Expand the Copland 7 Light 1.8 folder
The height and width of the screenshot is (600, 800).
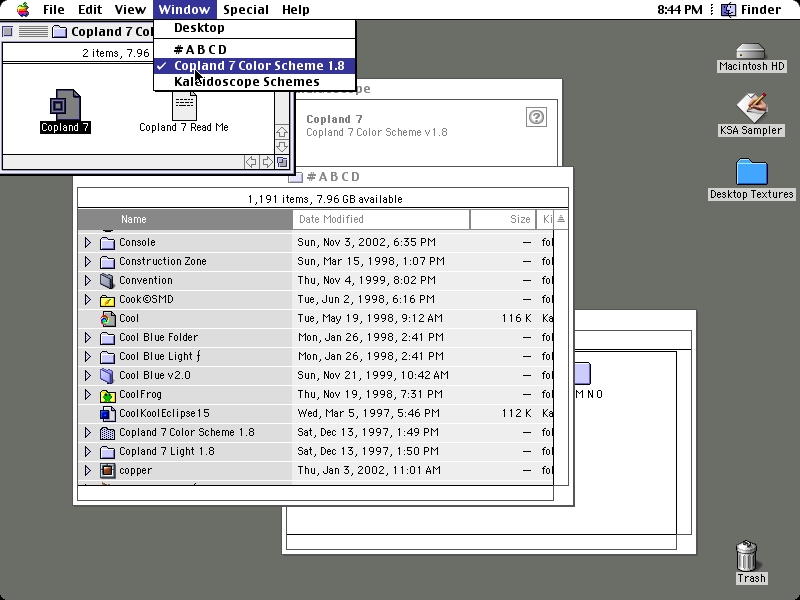[88, 452]
